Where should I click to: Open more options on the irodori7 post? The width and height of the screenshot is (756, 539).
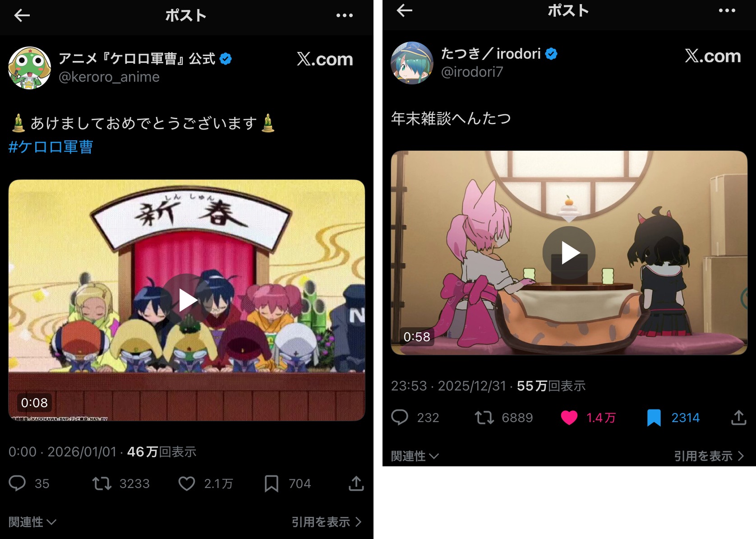(727, 10)
